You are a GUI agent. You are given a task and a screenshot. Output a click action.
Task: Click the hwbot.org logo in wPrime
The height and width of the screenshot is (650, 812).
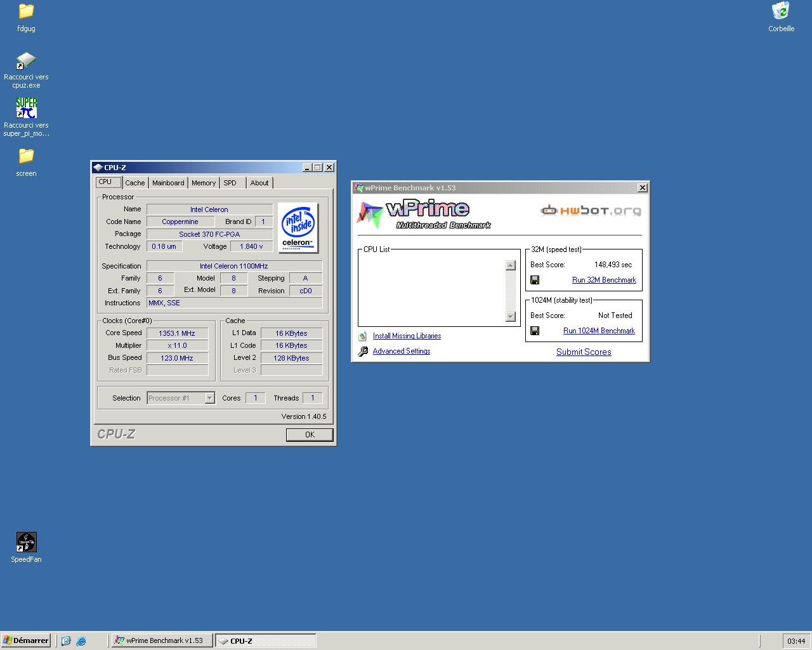tap(591, 210)
